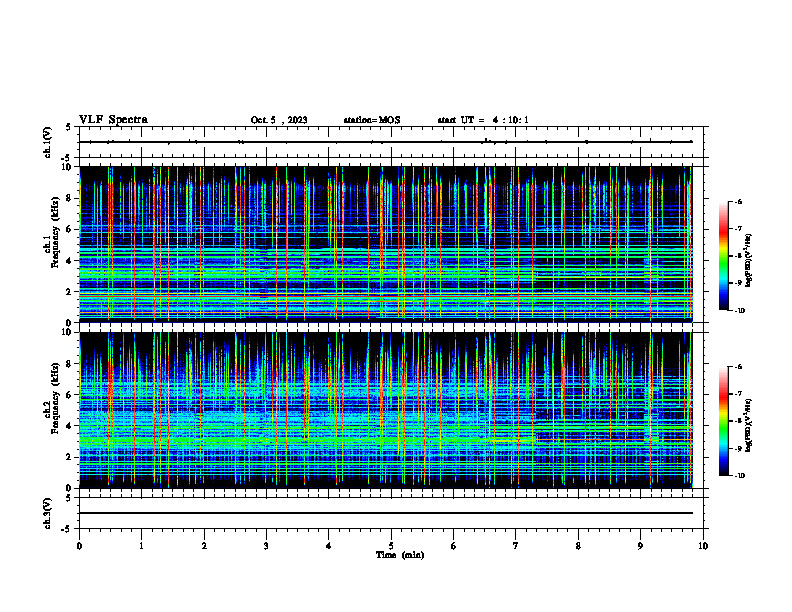Click the "station=MOS" label

pos(372,120)
